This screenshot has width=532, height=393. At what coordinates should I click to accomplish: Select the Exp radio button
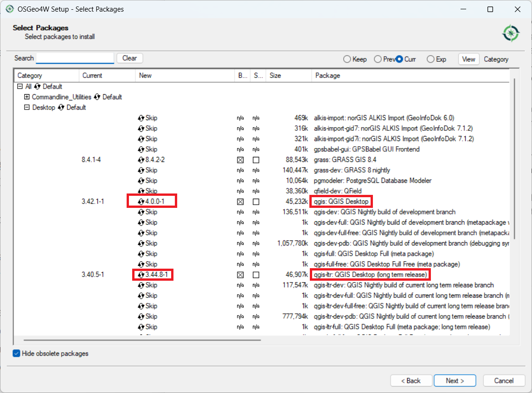coord(430,59)
